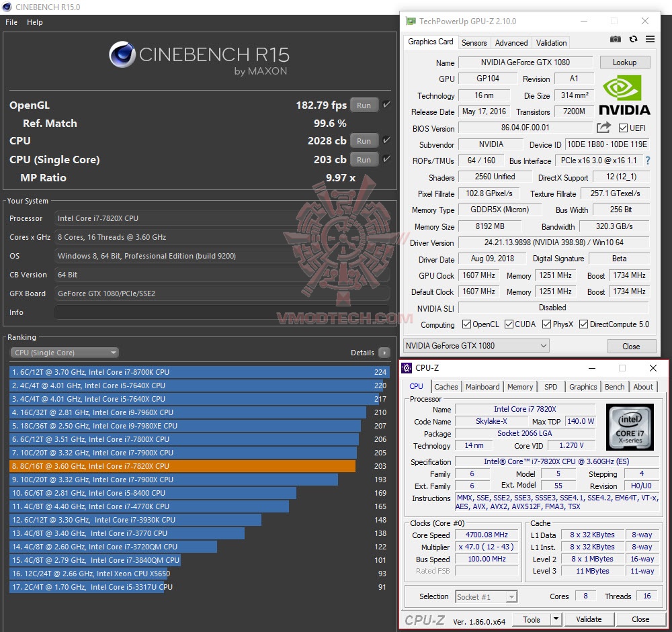672x632 pixels.
Task: Open the CPU (Single Core) ranking dropdown
Action: (x=65, y=352)
